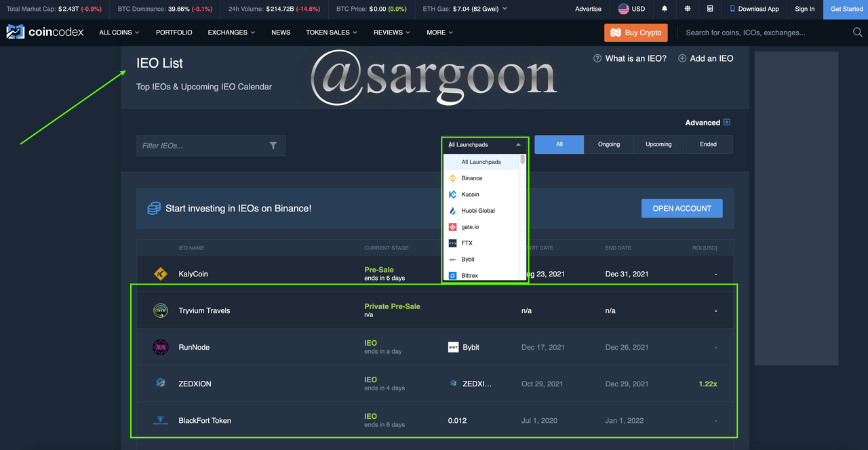Switch to the Ended tab

click(708, 144)
